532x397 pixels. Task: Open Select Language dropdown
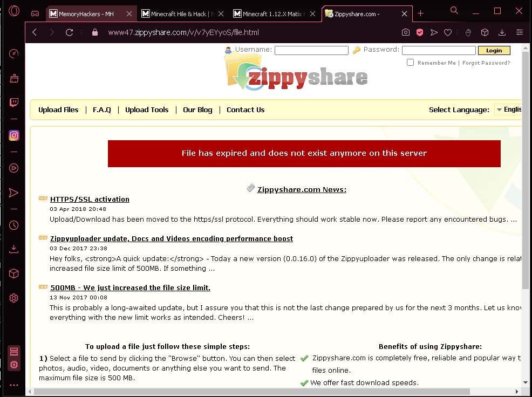[x=508, y=109]
